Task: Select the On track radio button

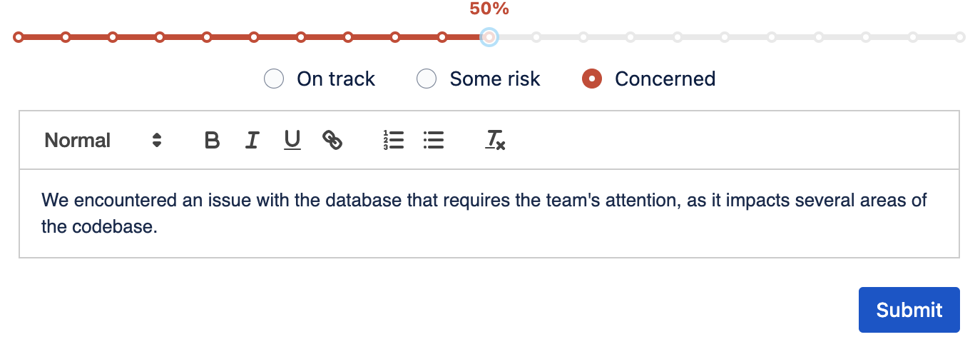Action: pyautogui.click(x=274, y=79)
